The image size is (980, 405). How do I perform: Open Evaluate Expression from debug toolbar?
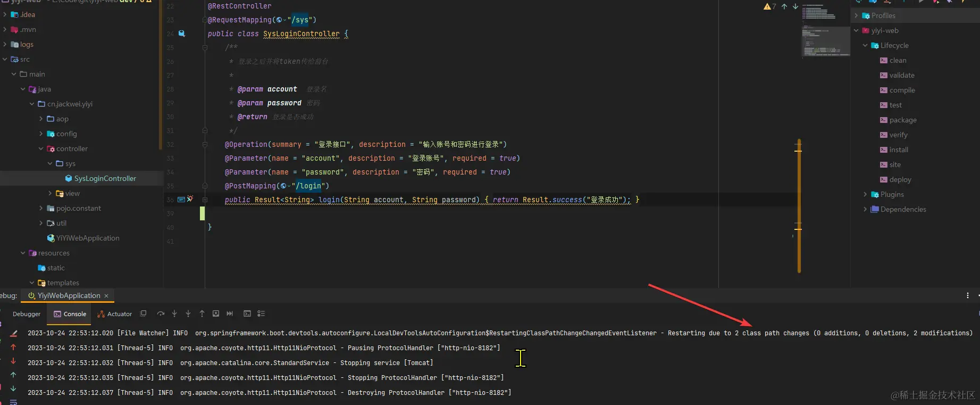(247, 314)
